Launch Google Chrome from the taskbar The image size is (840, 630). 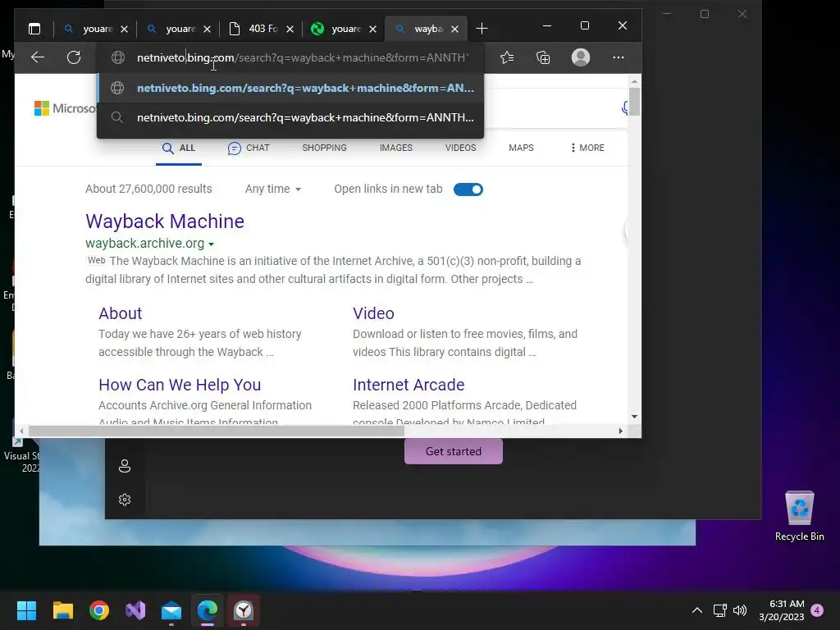(x=99, y=610)
